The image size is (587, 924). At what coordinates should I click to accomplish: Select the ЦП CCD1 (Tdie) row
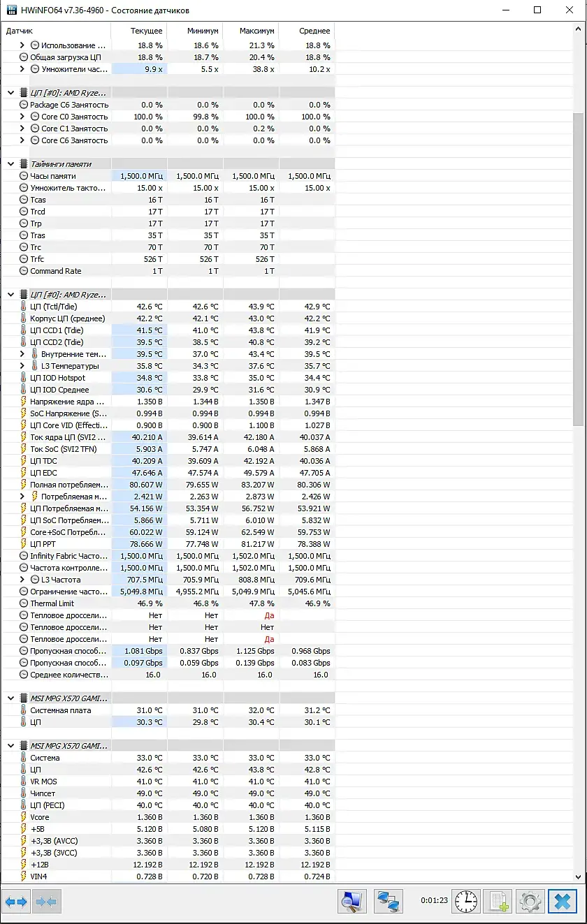pyautogui.click(x=168, y=330)
